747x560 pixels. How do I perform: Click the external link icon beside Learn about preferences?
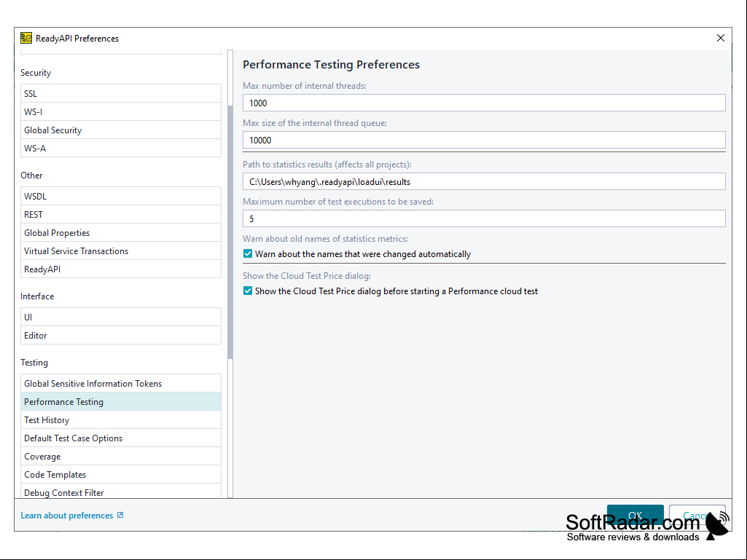click(120, 515)
